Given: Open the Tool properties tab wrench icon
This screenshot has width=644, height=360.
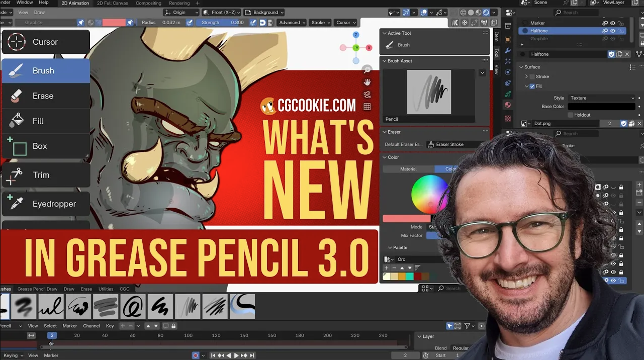Looking at the screenshot, I should [508, 50].
